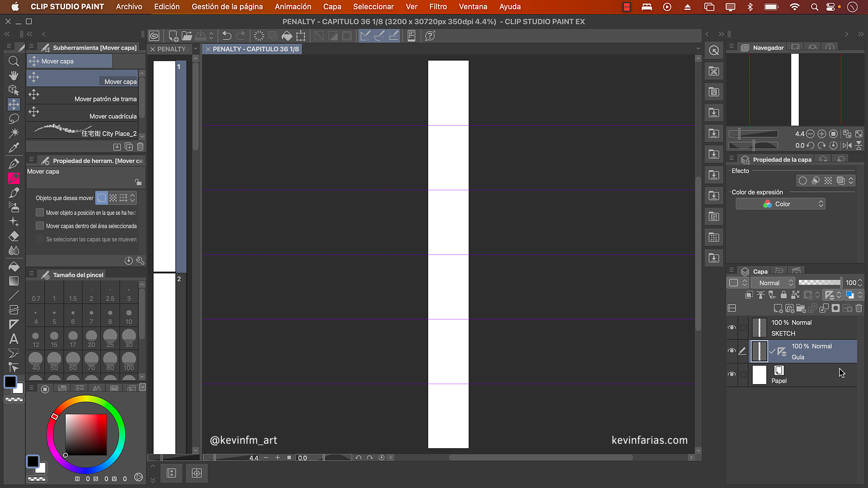Image resolution: width=868 pixels, height=488 pixels.
Task: Select the Hand pan tool
Action: 14,75
